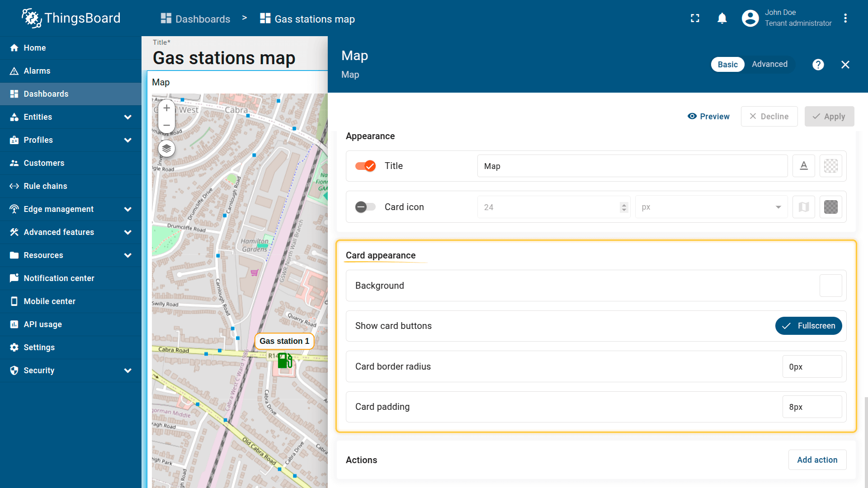868x488 pixels.
Task: Switch to Advanced settings mode
Action: pos(769,64)
